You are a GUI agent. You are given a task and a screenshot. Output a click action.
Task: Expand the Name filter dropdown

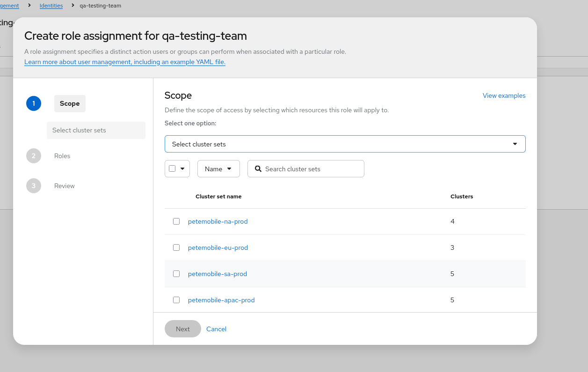218,169
